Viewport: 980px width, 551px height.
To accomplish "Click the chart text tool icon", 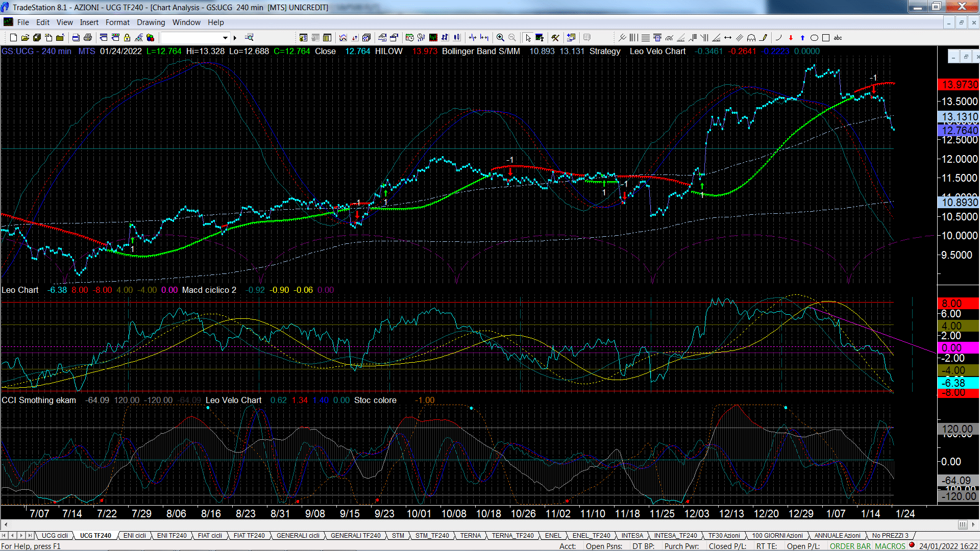I will click(x=540, y=38).
